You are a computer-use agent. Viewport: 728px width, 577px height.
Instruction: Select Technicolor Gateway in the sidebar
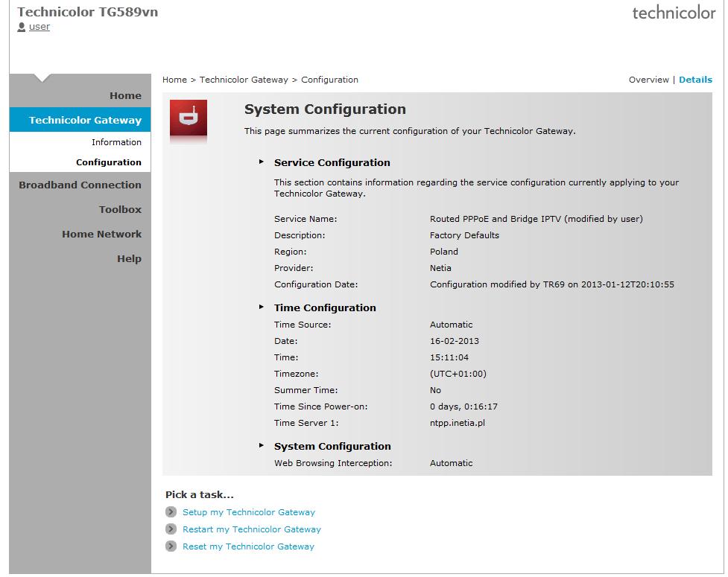[x=80, y=120]
